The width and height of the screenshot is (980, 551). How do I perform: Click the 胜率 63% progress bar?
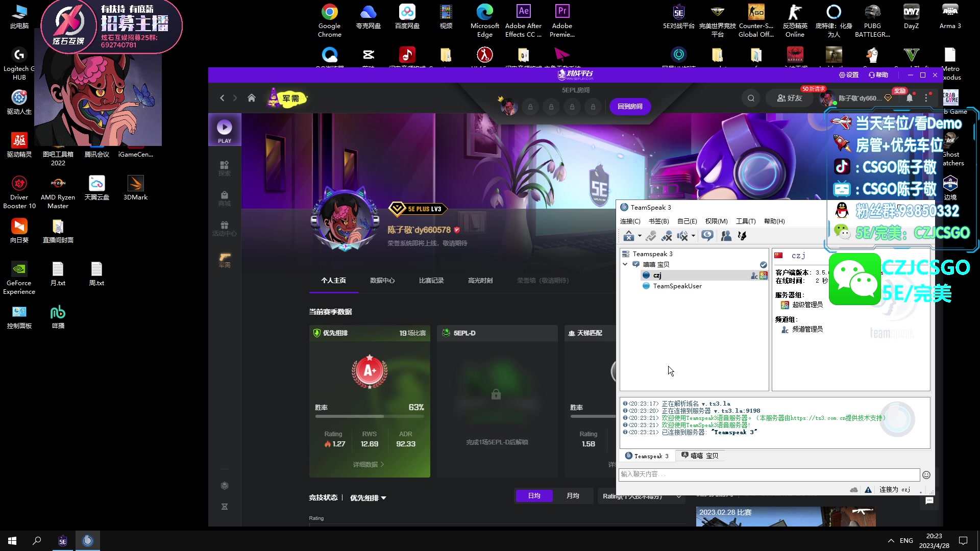[370, 416]
